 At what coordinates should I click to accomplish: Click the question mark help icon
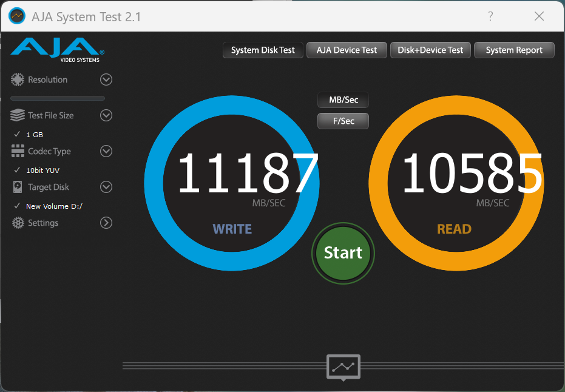[x=490, y=16]
